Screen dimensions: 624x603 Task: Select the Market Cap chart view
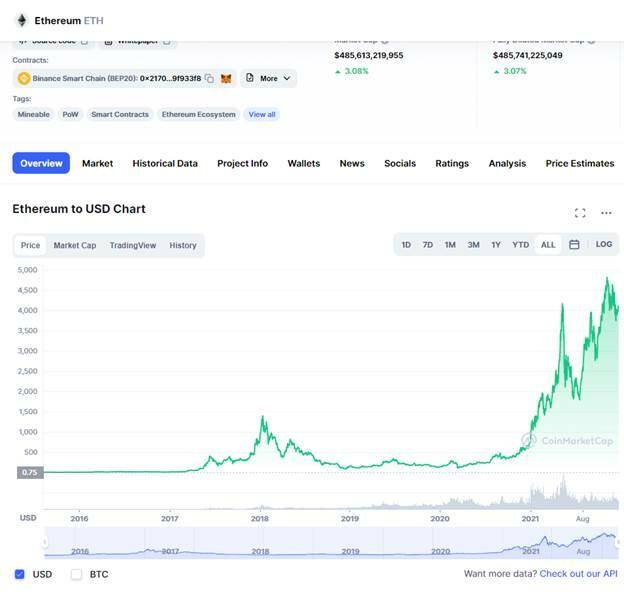click(x=75, y=245)
